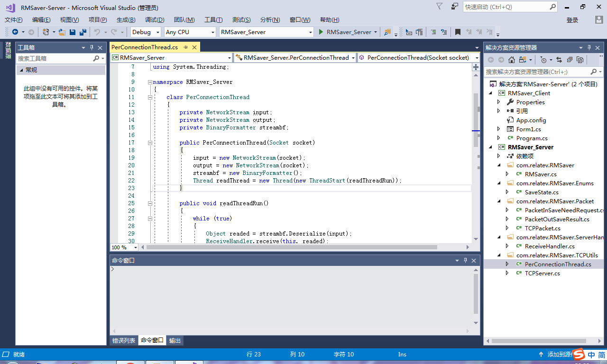Toggle auto-hide pin on Solution Explorer panel

click(589, 48)
